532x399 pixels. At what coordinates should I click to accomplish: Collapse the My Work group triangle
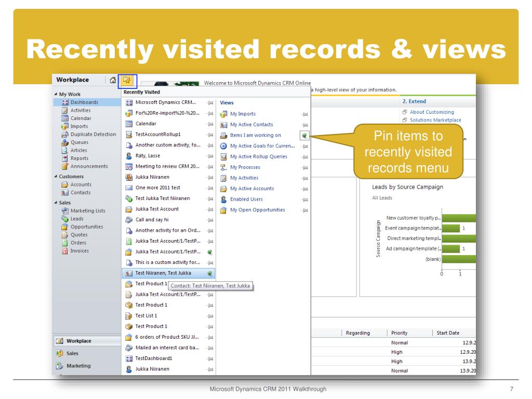(x=56, y=94)
